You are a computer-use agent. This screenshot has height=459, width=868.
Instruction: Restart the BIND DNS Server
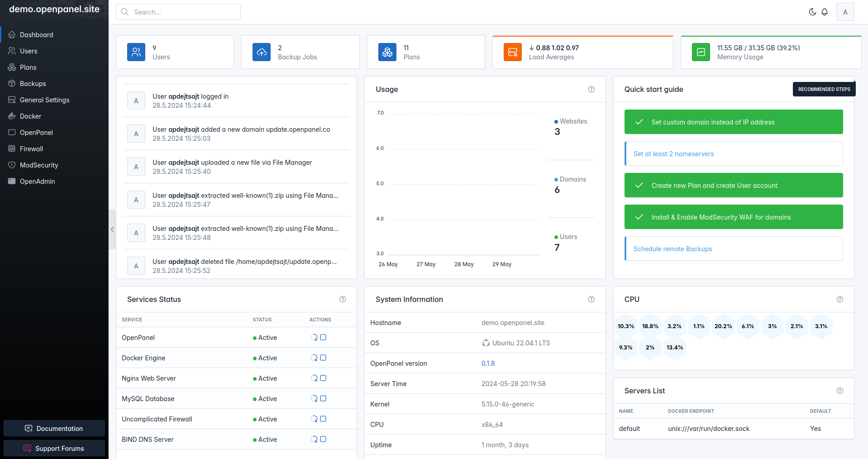(x=314, y=439)
